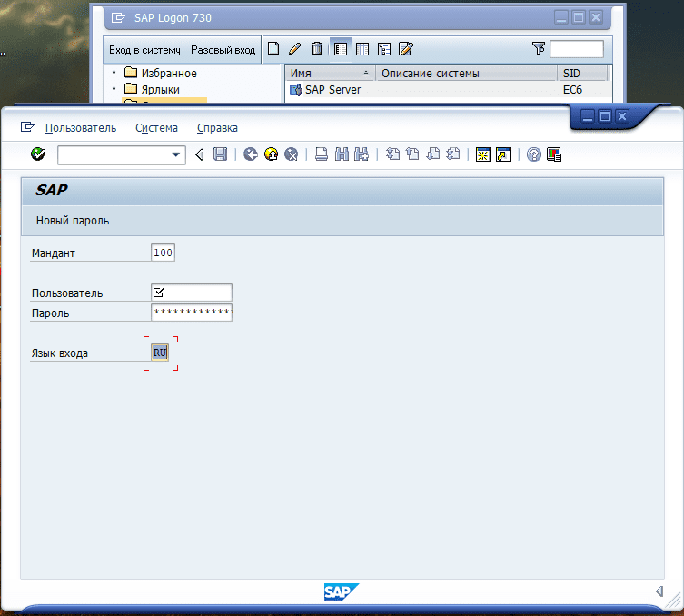
Task: Click the Find binoculars icon
Action: [x=342, y=154]
